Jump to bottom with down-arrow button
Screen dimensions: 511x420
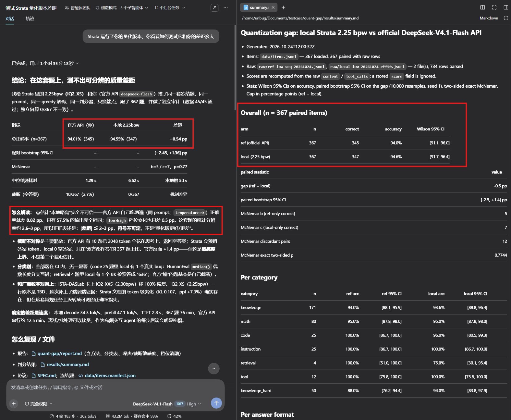coord(213,368)
